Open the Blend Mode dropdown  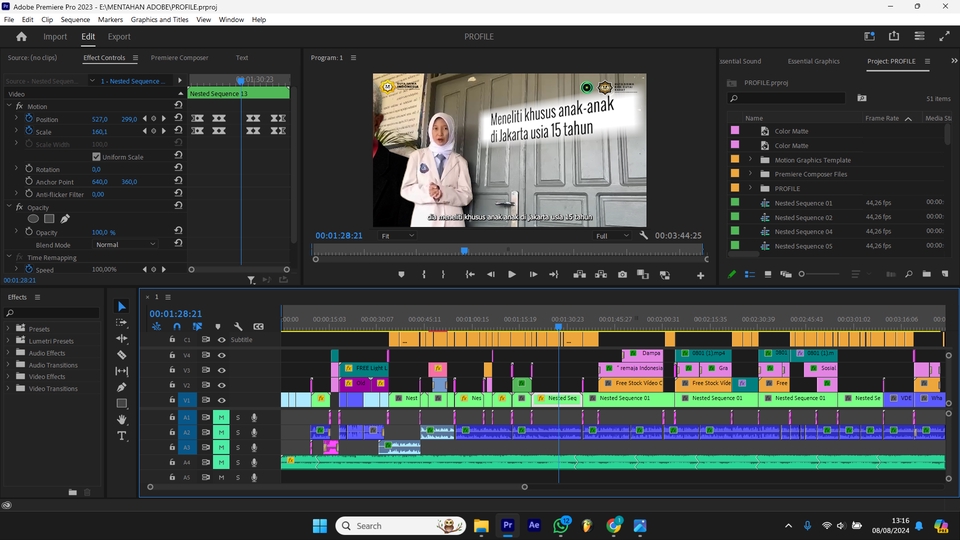tap(124, 244)
